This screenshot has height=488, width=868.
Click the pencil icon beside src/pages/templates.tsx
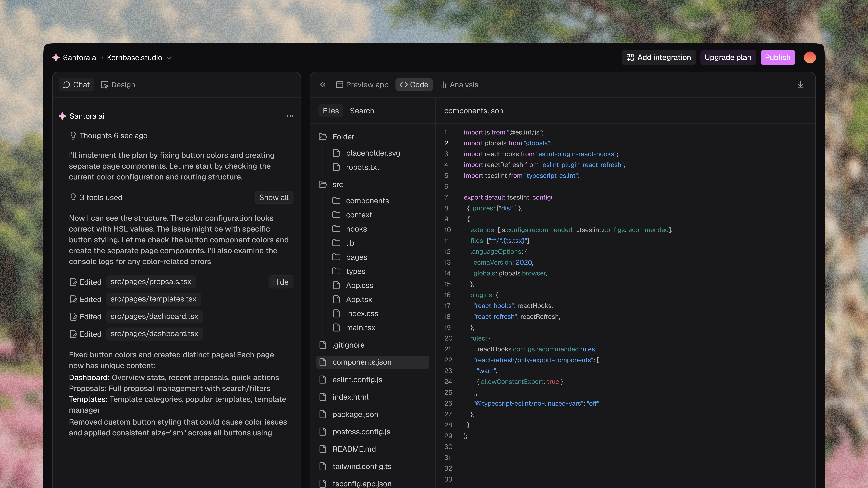click(x=74, y=299)
